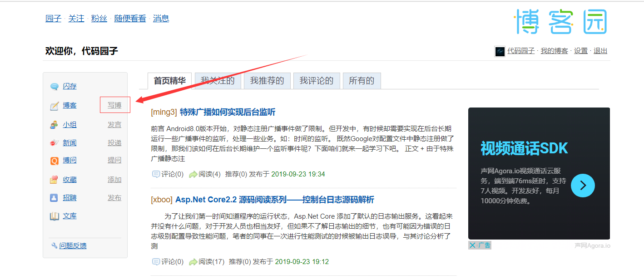Click the wrench icon beside 问题反馈
Image resolution: width=644 pixels, height=279 pixels.
tap(54, 246)
